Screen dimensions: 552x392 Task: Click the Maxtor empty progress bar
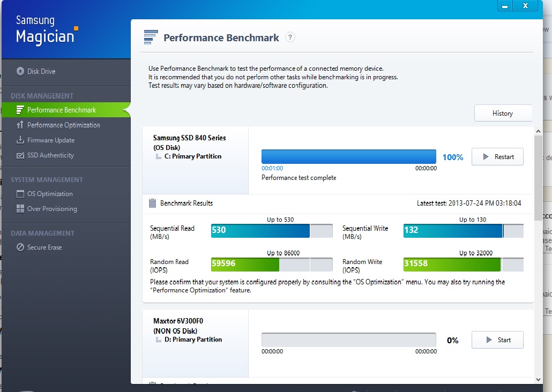tap(348, 340)
